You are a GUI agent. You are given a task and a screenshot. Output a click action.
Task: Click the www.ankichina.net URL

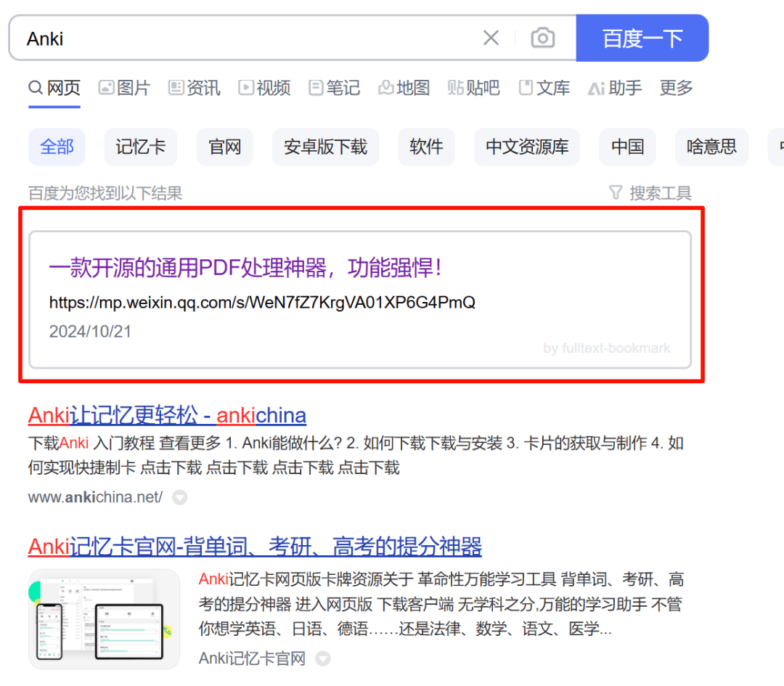click(95, 497)
